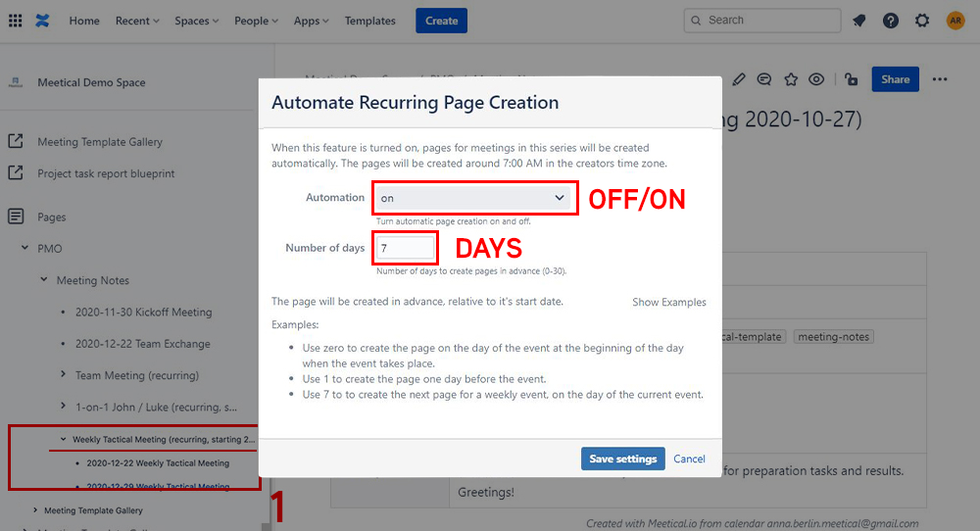Click the Meeting Template Gallery shortcut icon

point(16,141)
